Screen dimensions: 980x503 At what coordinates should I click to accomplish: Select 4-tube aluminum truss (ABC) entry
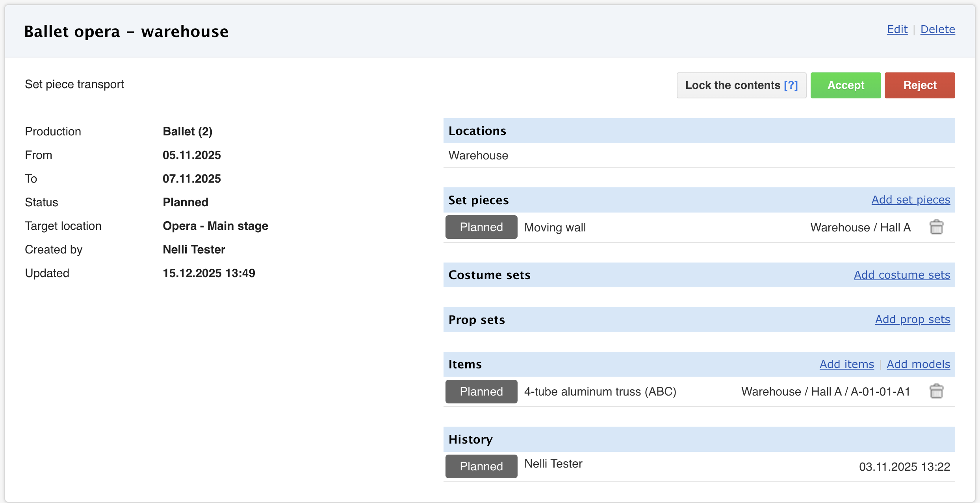[x=600, y=391]
